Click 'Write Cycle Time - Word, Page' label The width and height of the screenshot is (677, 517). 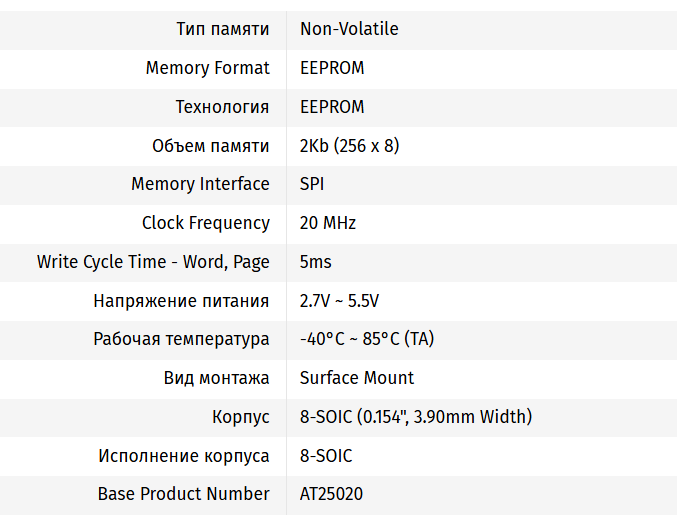[153, 262]
